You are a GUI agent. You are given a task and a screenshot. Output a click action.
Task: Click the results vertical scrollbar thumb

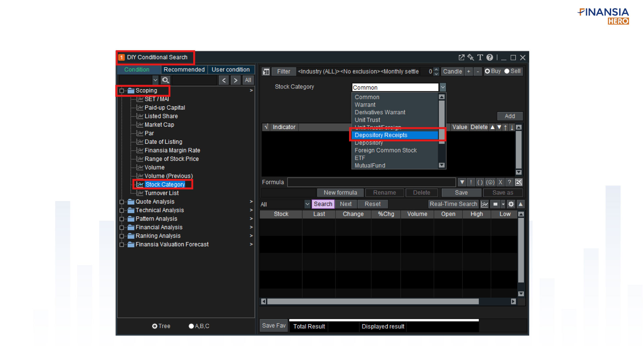coord(521,250)
